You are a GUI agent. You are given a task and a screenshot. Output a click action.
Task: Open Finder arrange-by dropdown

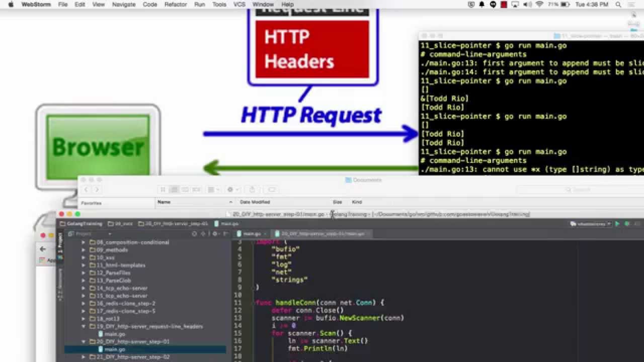[214, 190]
